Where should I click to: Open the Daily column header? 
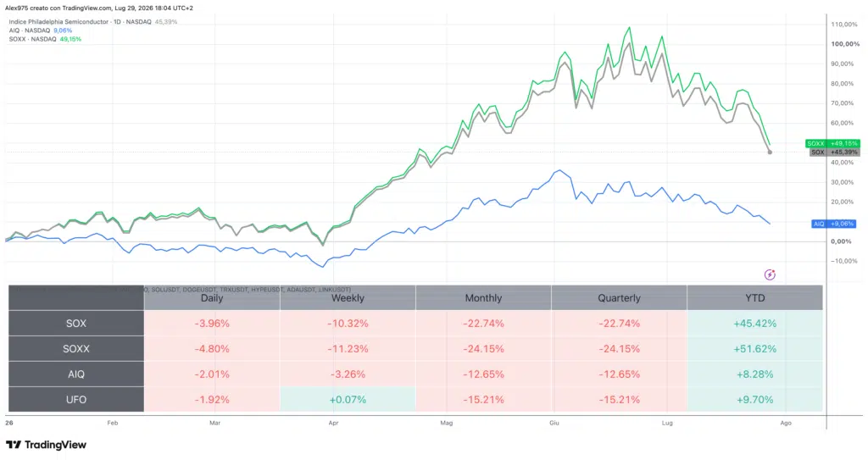(212, 298)
